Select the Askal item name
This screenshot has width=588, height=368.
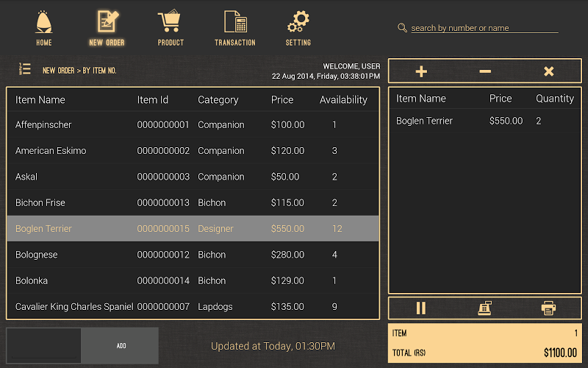coord(26,177)
